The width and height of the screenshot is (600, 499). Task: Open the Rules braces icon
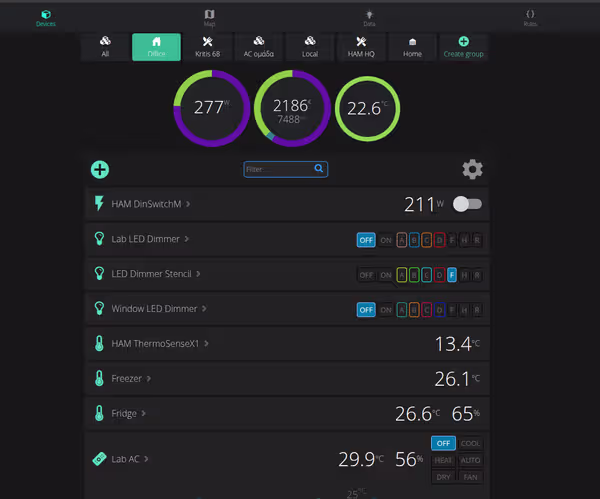pyautogui.click(x=530, y=14)
